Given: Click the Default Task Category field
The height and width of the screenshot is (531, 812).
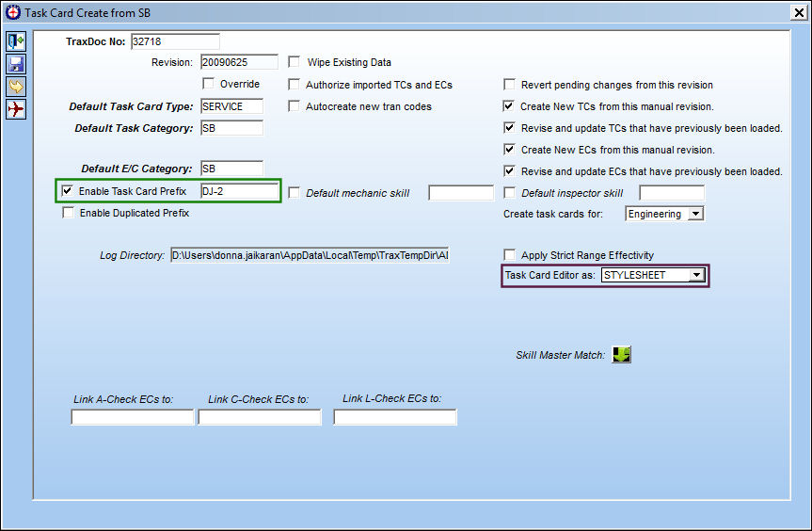Looking at the screenshot, I should pos(232,128).
